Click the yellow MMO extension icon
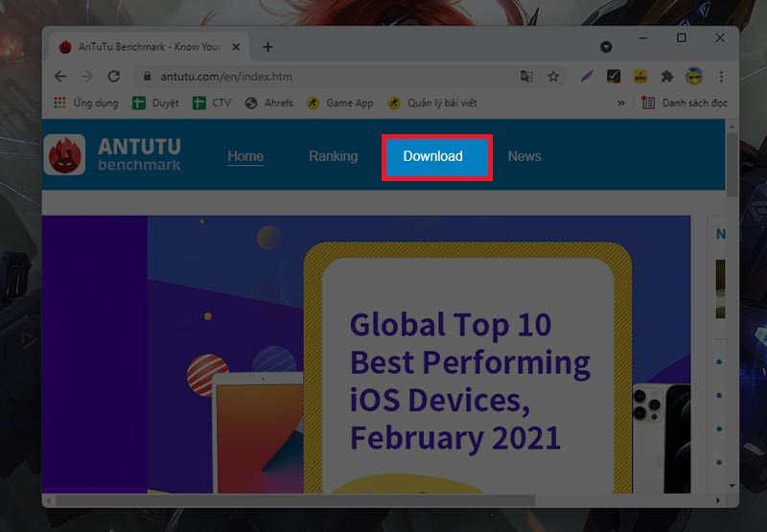 [x=640, y=77]
